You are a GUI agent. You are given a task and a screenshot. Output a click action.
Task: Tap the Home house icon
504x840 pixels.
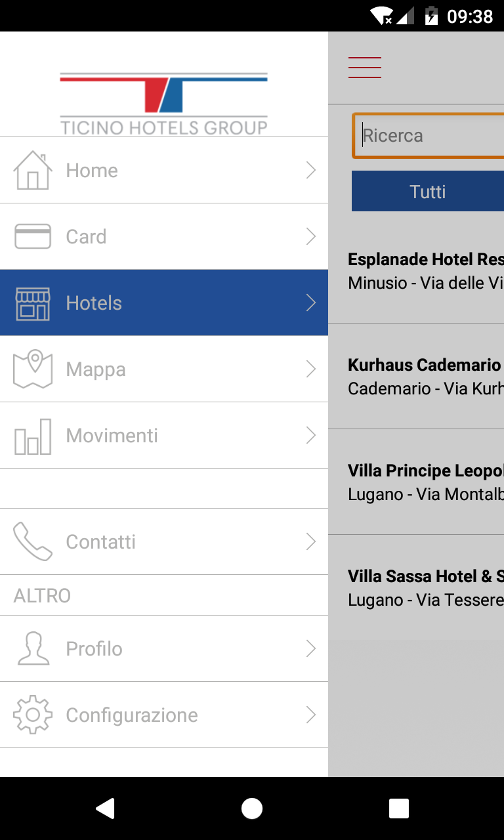[x=33, y=171]
